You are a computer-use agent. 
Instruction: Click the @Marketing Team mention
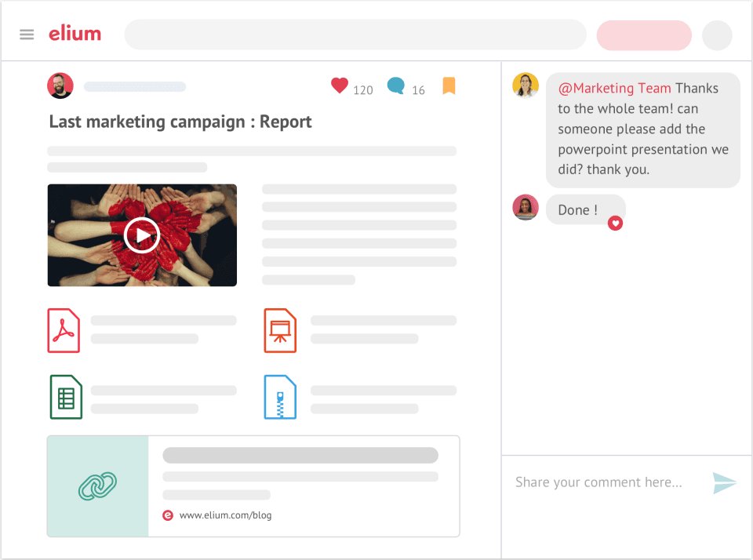click(614, 89)
